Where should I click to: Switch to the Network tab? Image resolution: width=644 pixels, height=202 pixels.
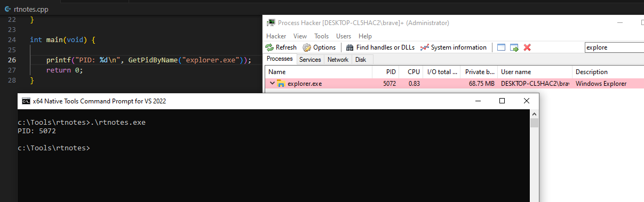338,60
